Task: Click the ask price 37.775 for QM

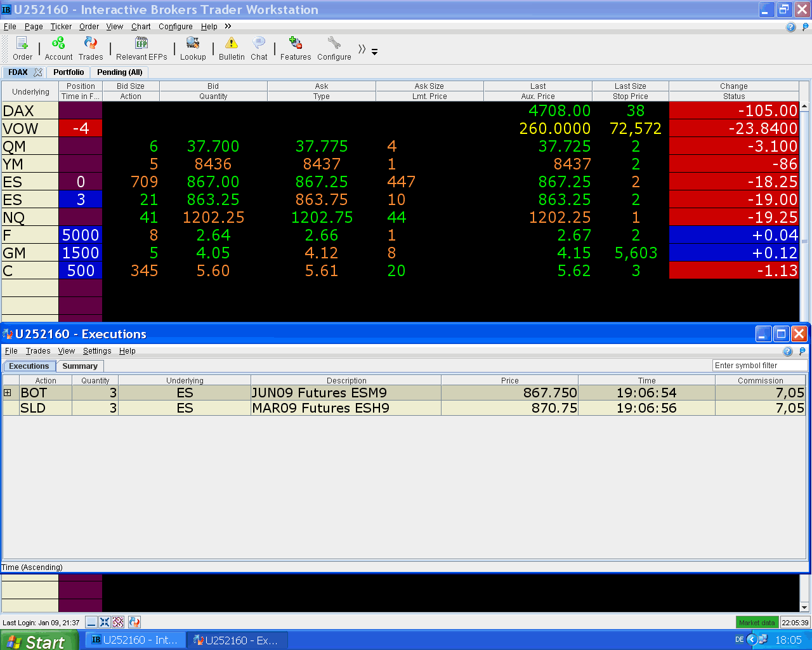Action: 322,146
